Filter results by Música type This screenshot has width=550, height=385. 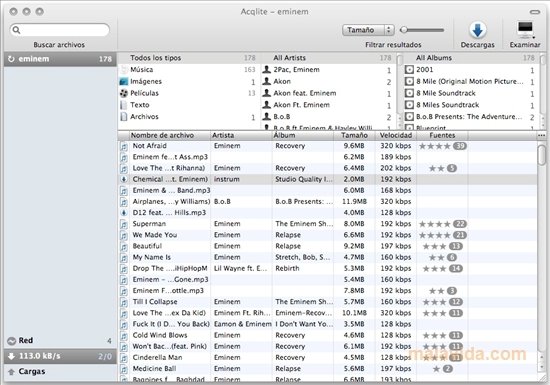188,70
